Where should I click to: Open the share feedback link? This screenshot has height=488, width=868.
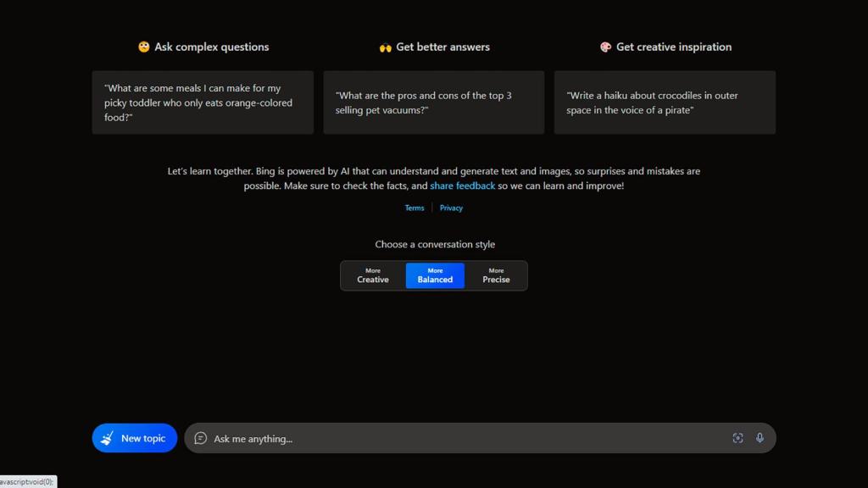(x=462, y=186)
